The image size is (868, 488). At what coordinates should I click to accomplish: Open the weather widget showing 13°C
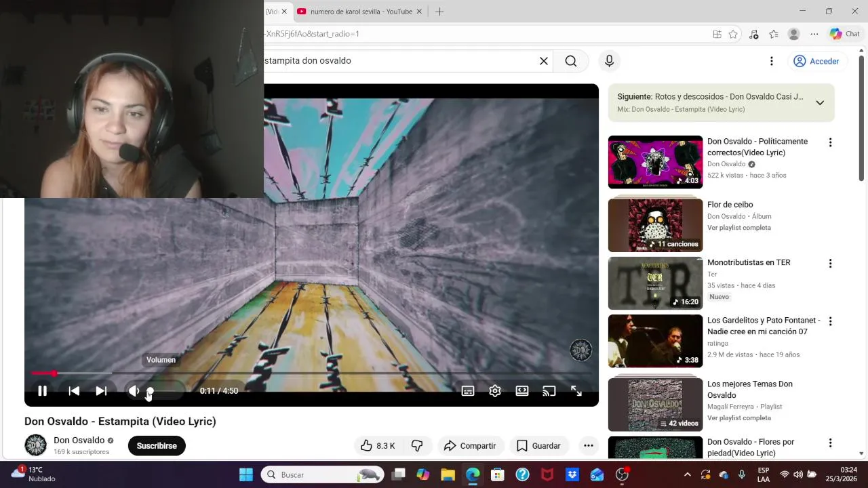34,474
